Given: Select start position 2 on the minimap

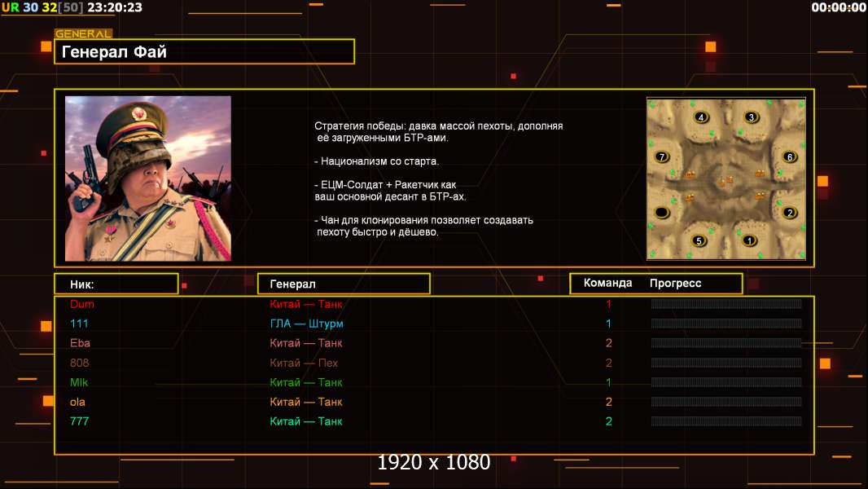Looking at the screenshot, I should 790,212.
